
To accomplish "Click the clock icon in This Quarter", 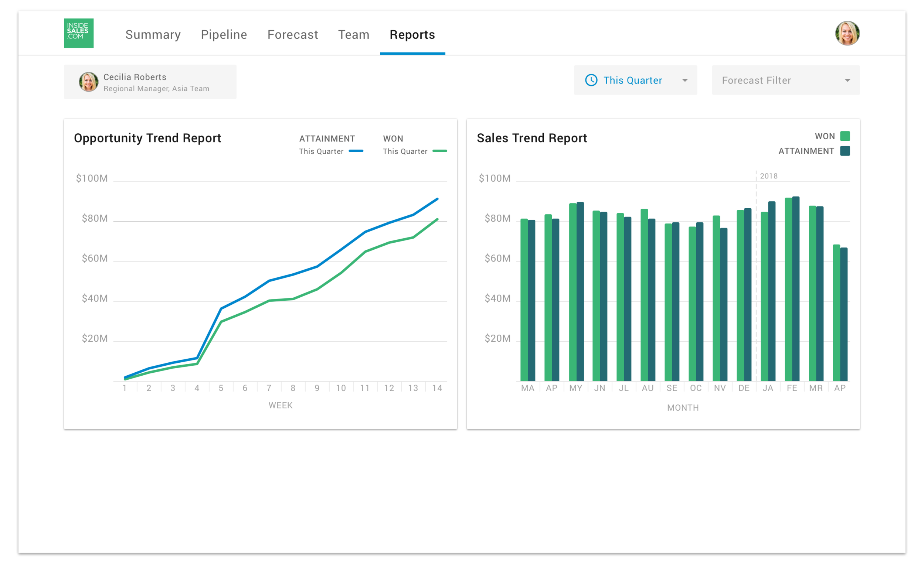I will [x=591, y=80].
